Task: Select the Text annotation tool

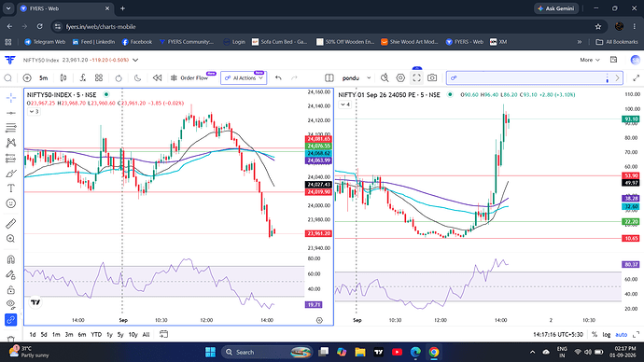Action: pyautogui.click(x=11, y=188)
